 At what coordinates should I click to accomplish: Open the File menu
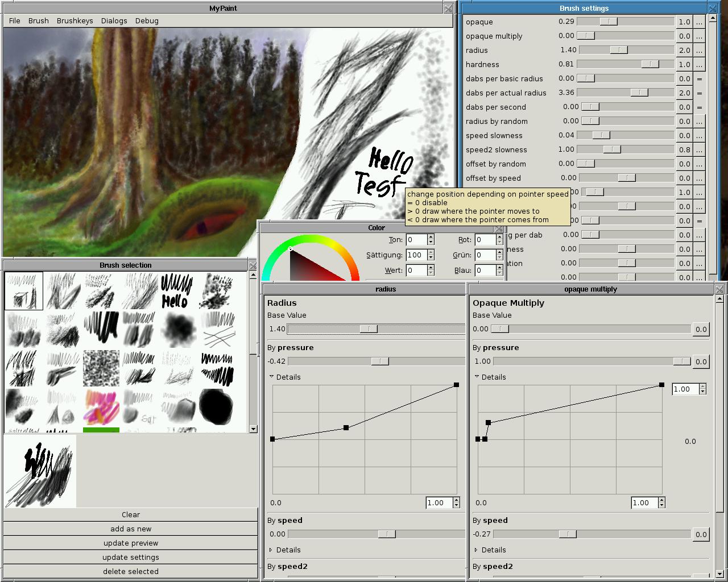(x=15, y=20)
